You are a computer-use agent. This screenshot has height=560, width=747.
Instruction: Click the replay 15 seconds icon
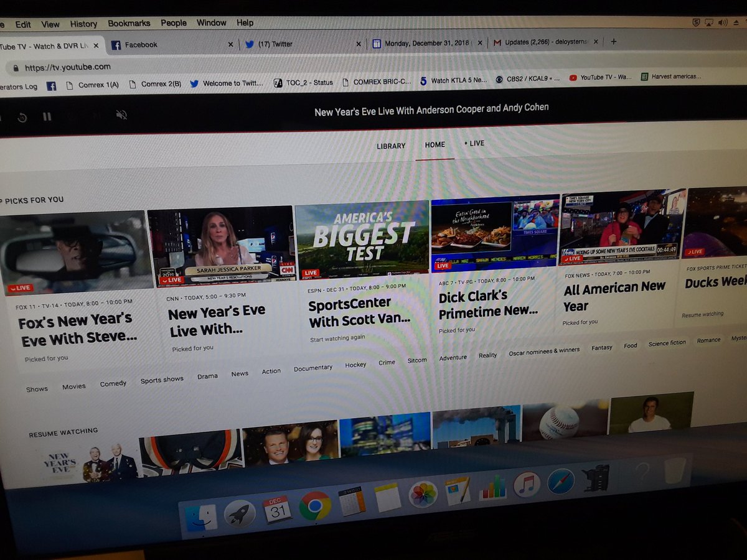(22, 117)
